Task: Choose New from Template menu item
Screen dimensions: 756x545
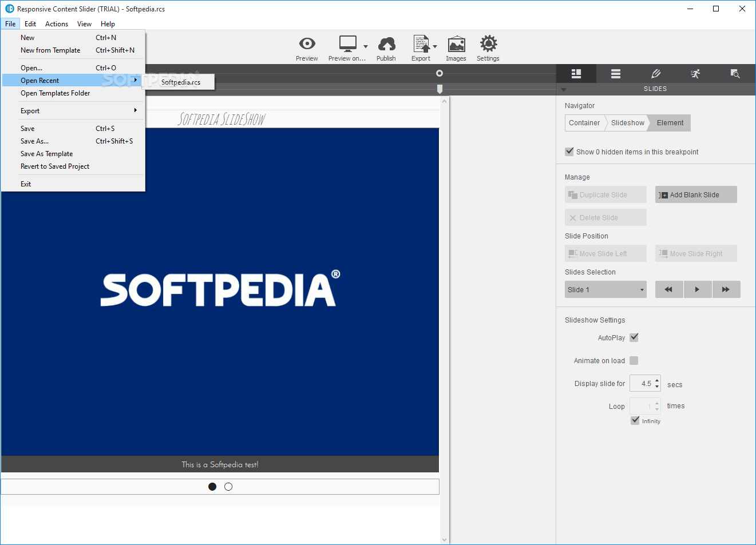Action: pos(73,50)
